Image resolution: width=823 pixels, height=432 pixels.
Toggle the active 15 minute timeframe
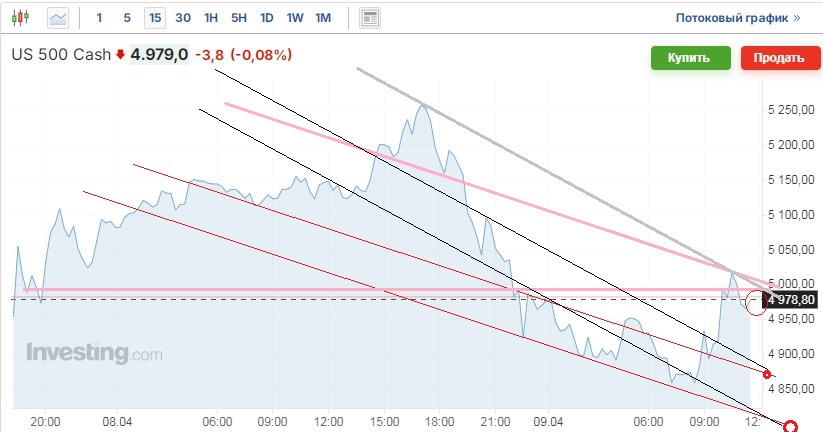154,18
